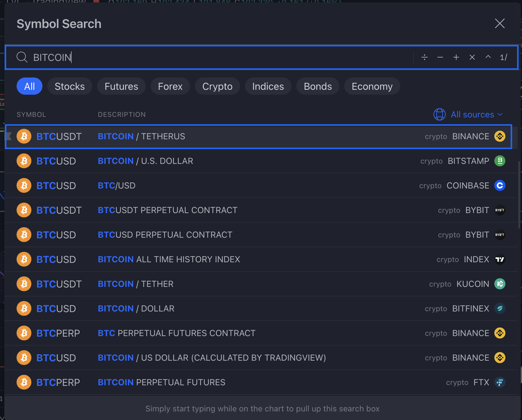Select Bitcoin / Dollar Bitfinex result
The width and height of the screenshot is (522, 420).
pos(261,309)
